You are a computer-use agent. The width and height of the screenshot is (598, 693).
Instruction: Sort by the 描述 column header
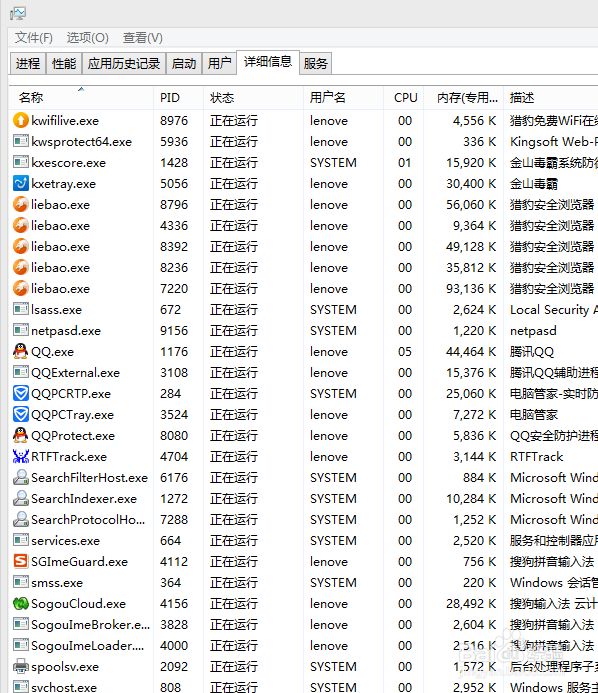pyautogui.click(x=551, y=98)
